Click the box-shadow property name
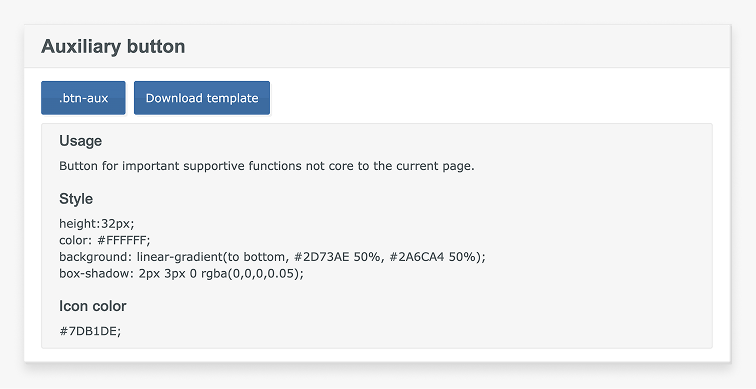 (x=97, y=273)
